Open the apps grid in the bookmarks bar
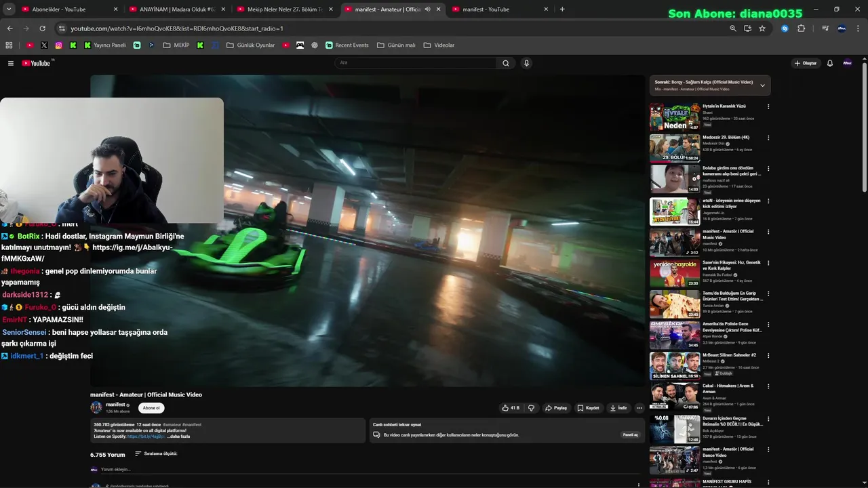Viewport: 868px width, 488px height. pyautogui.click(x=9, y=45)
